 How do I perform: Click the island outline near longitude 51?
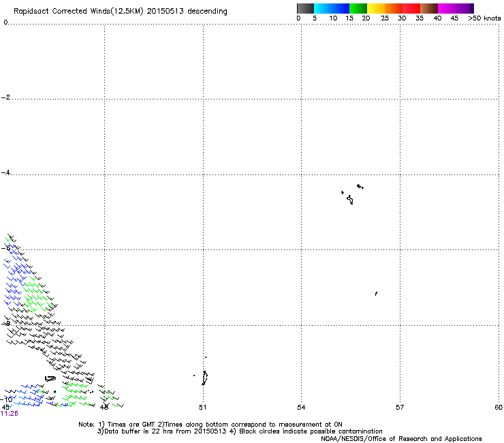tap(205, 378)
